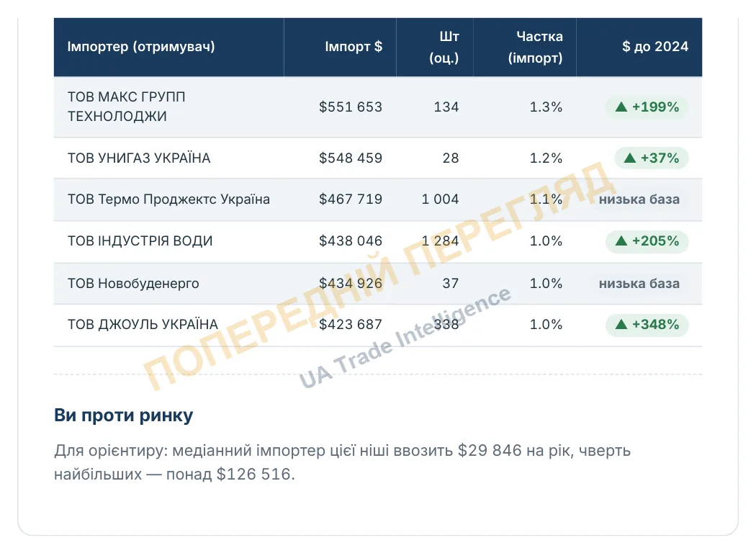Open ТОВ Термо Проджектс Україна entry
756x553 pixels.
[168, 199]
